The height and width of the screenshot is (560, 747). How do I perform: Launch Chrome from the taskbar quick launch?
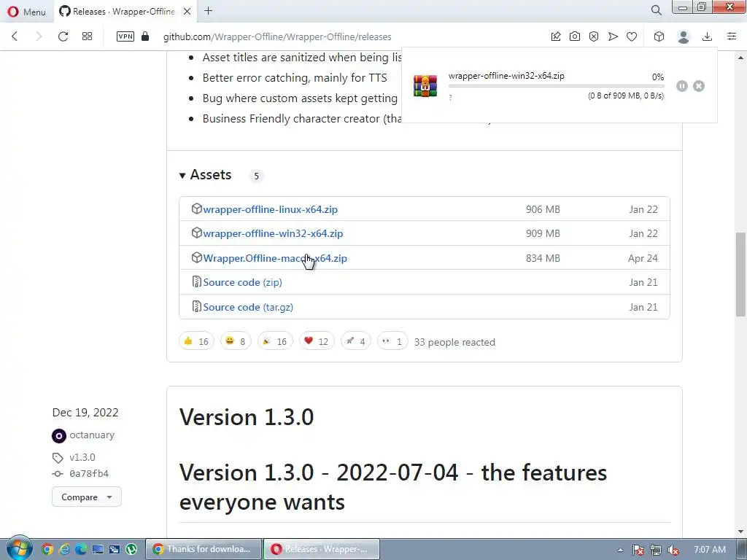pos(47,550)
